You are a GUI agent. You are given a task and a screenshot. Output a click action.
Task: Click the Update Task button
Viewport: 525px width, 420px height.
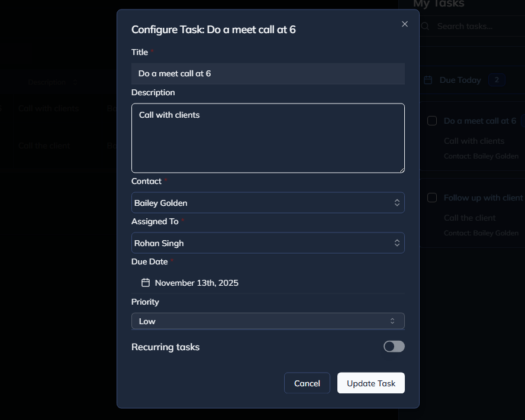tap(371, 383)
